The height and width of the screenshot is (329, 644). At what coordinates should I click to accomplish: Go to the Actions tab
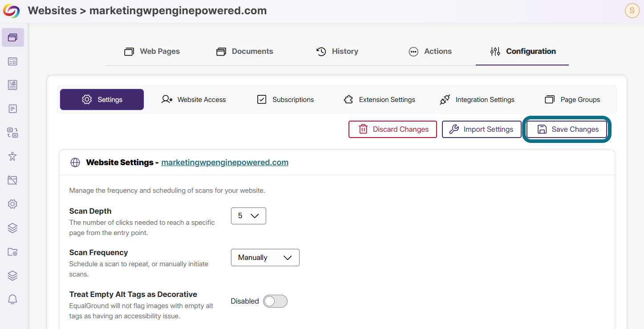(430, 52)
